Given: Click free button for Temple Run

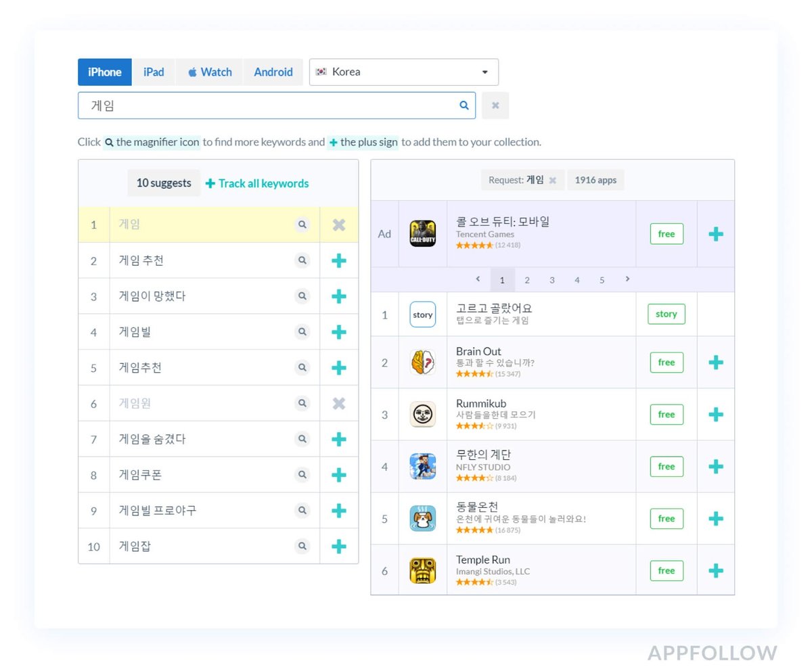Looking at the screenshot, I should tap(667, 571).
